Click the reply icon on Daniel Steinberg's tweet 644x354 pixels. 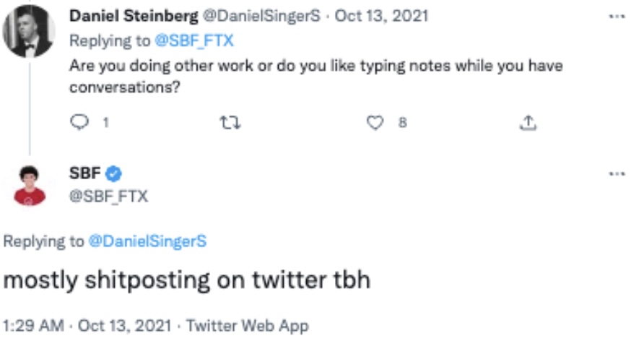pyautogui.click(x=79, y=123)
